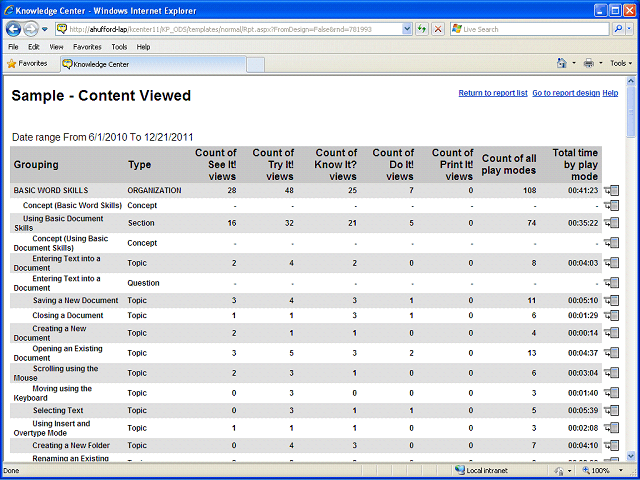Viewport: 640px width, 480px height.
Task: Open detail icon for Scrolling using the Mouse row
Action: pyautogui.click(x=612, y=373)
